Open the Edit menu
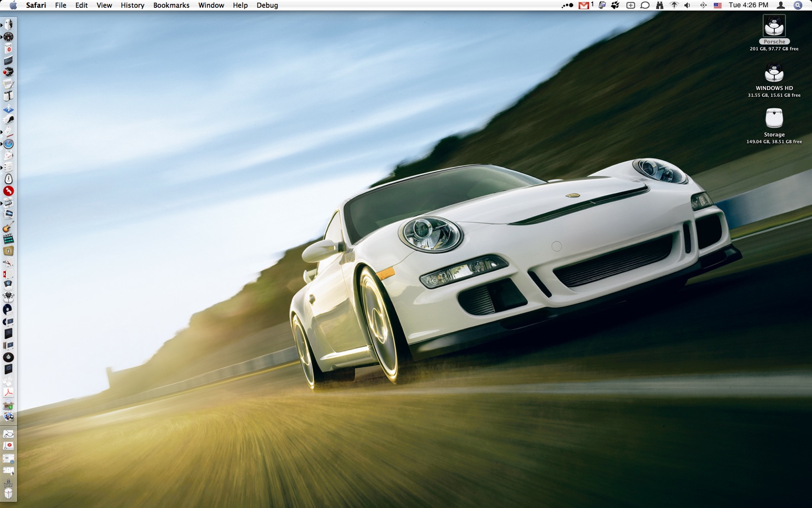 tap(82, 5)
